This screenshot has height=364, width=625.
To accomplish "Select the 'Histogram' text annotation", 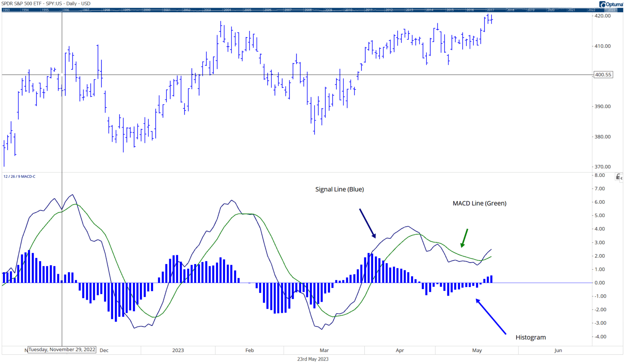I will (x=531, y=337).
